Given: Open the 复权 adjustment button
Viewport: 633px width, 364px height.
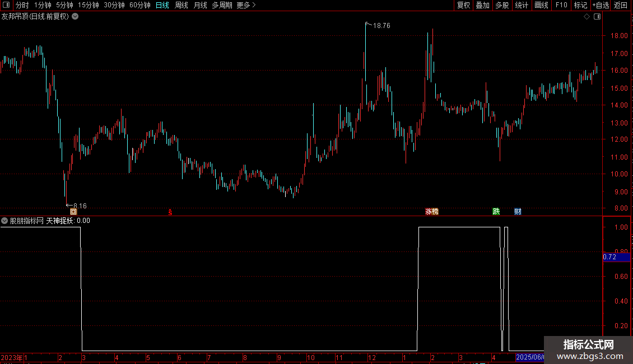Looking at the screenshot, I should 463,5.
